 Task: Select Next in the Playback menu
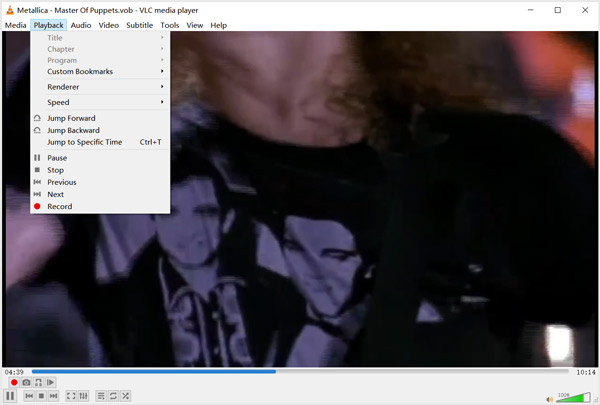(x=100, y=194)
